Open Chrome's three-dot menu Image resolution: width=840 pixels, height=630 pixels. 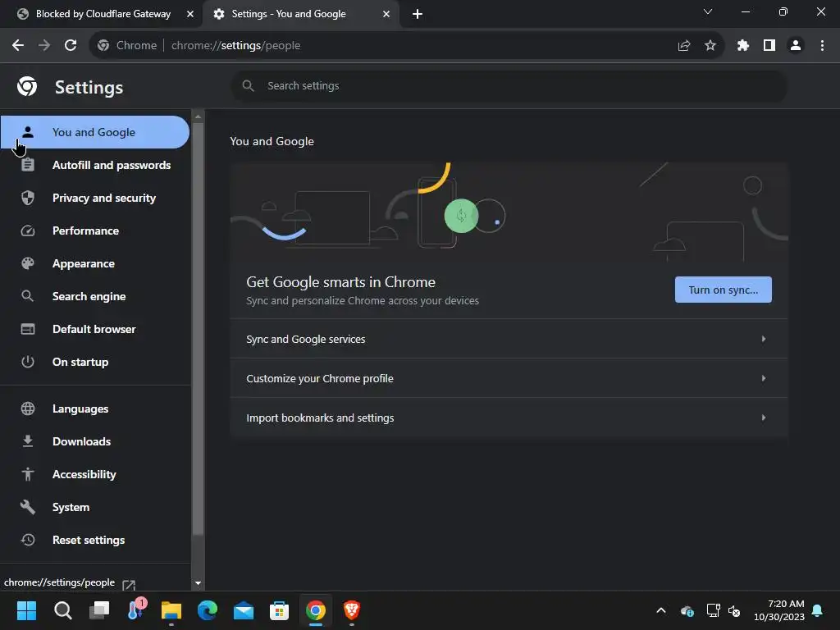click(822, 46)
